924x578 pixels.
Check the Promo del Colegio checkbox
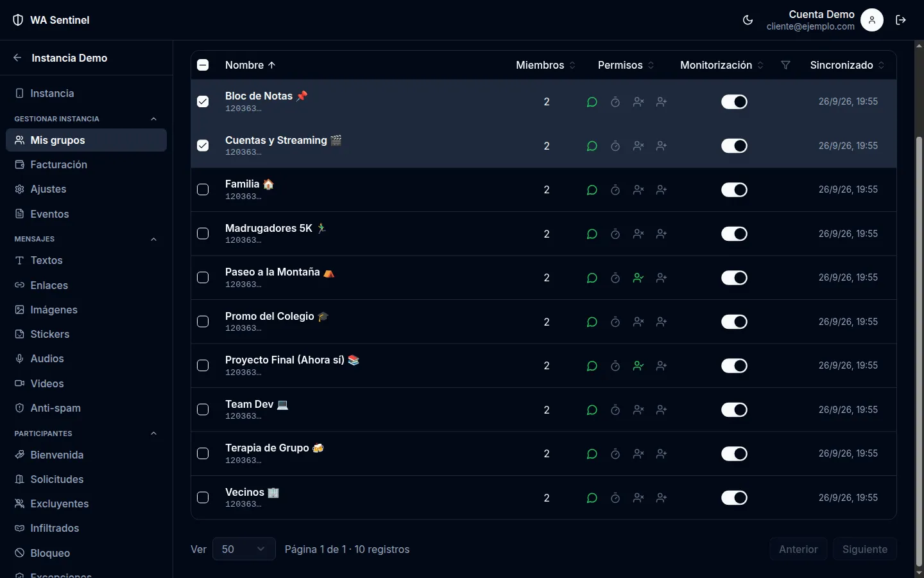[x=203, y=322]
